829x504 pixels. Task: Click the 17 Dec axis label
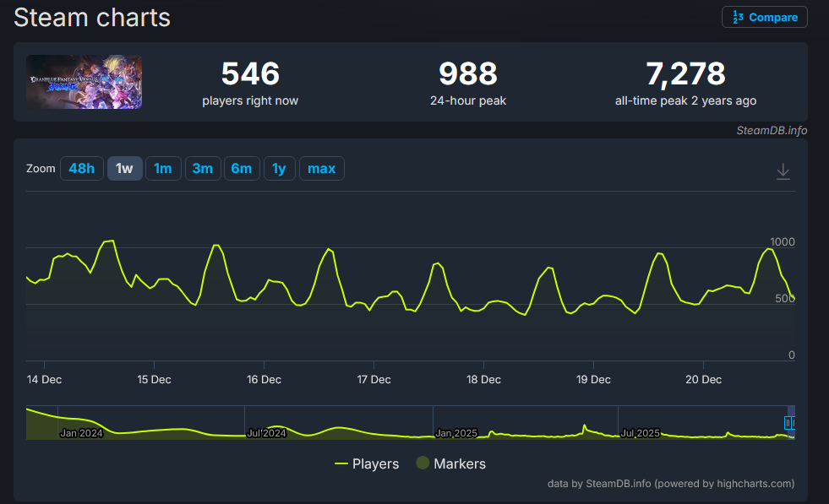[x=374, y=379]
